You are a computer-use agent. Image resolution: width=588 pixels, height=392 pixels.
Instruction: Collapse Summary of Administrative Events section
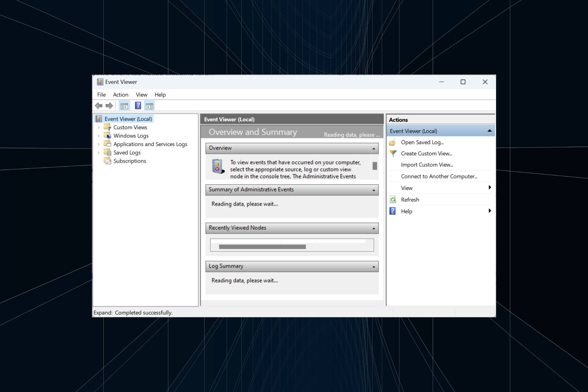[x=374, y=190]
